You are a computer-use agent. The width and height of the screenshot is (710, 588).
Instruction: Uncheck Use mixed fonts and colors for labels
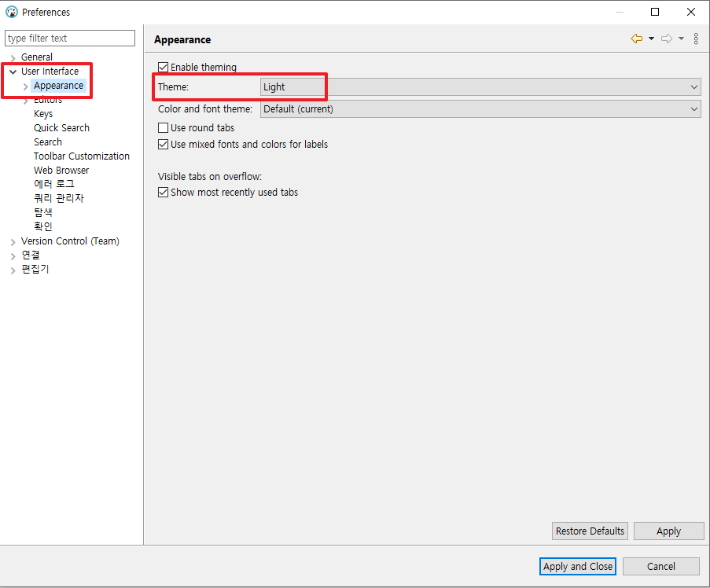pos(163,145)
